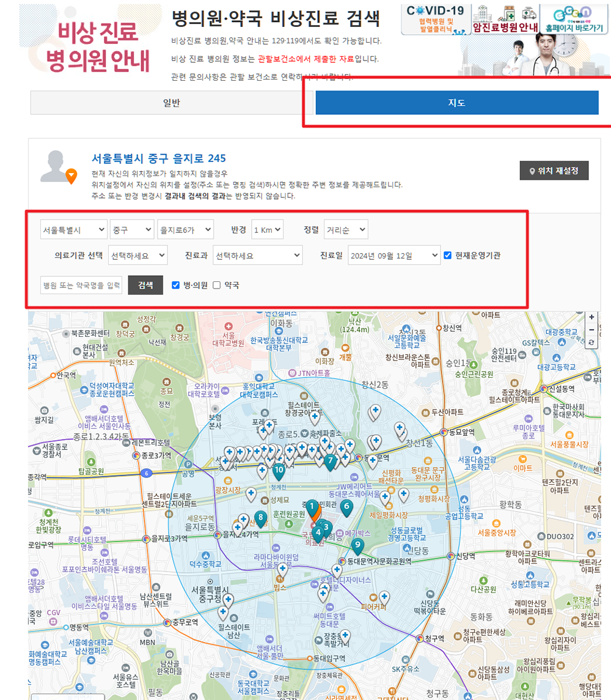The height and width of the screenshot is (700, 611).
Task: Uncheck the 병·의원 checkbox
Action: [177, 284]
